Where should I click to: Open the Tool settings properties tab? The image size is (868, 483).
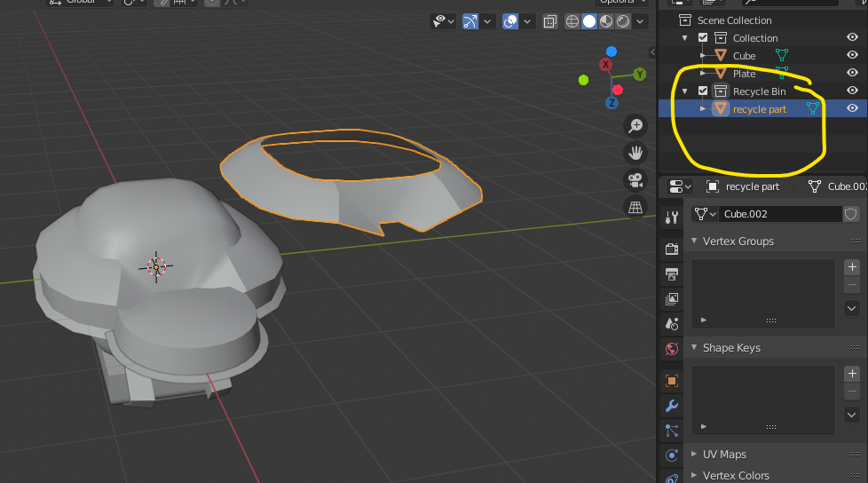[672, 218]
